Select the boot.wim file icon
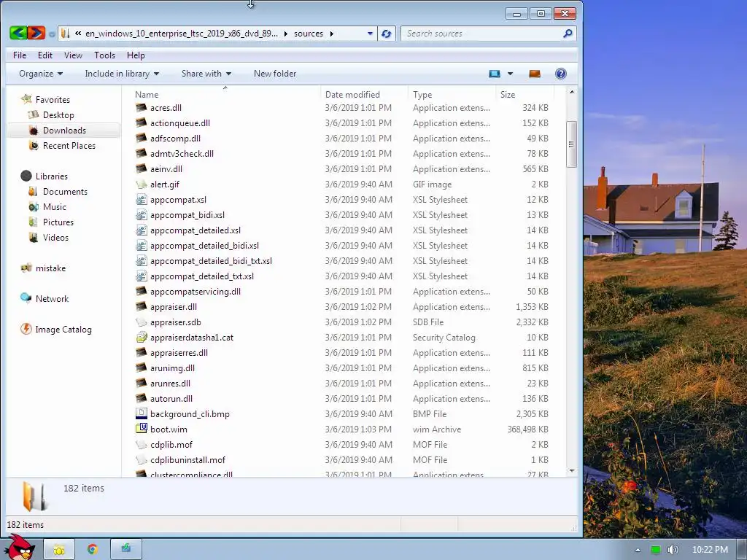The width and height of the screenshot is (747, 560). point(141,429)
